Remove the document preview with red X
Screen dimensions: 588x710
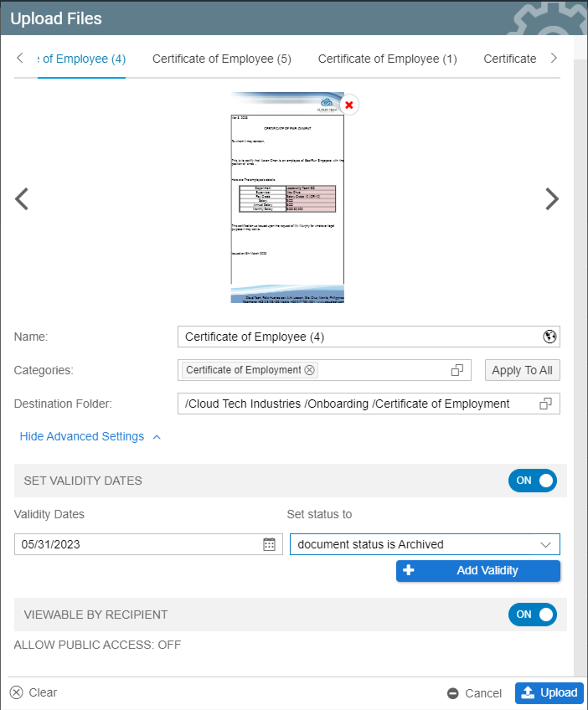coord(349,105)
